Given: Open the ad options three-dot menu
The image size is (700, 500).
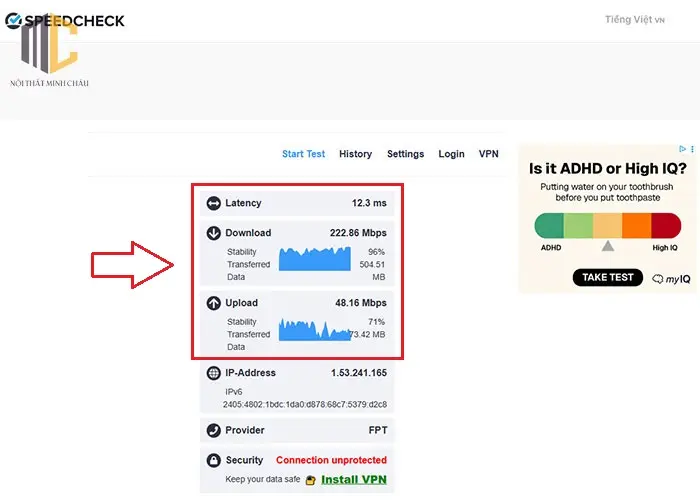Looking at the screenshot, I should [x=692, y=149].
